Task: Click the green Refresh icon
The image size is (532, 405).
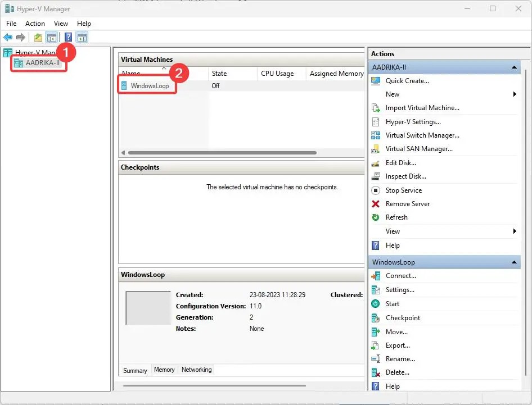Action: [376, 217]
